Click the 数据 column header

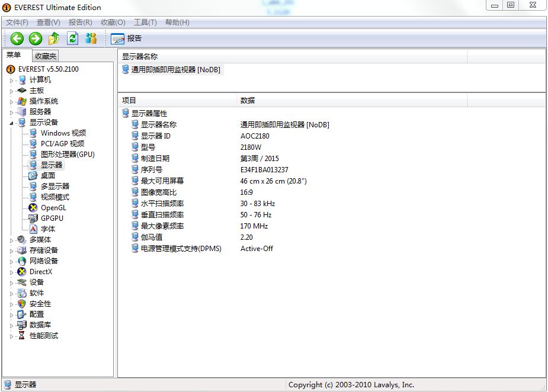(248, 101)
